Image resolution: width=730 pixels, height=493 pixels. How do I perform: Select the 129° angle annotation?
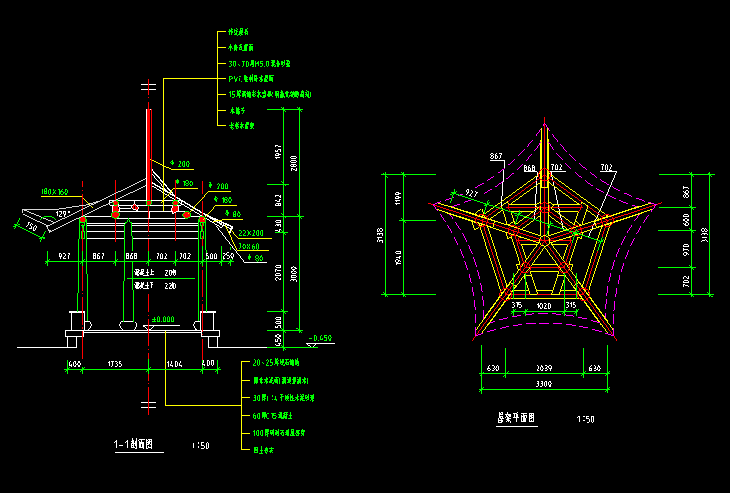pos(64,214)
